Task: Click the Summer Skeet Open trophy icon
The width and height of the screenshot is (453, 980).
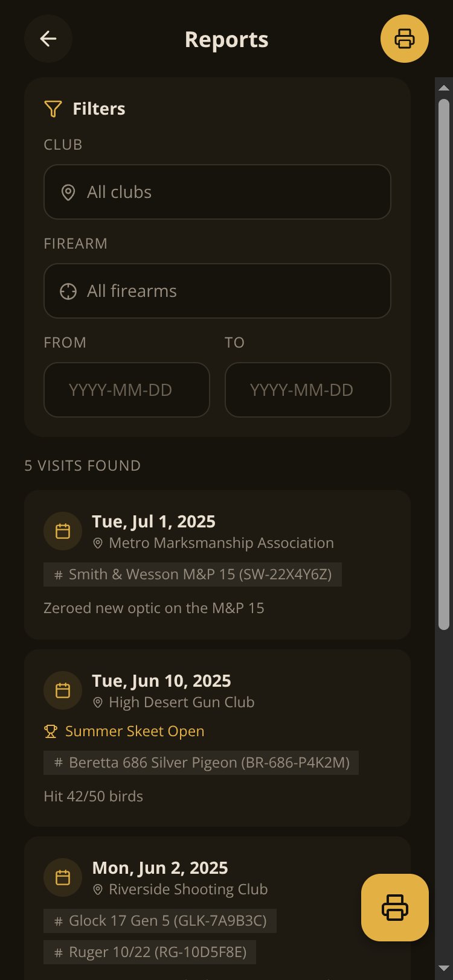Action: pos(51,731)
